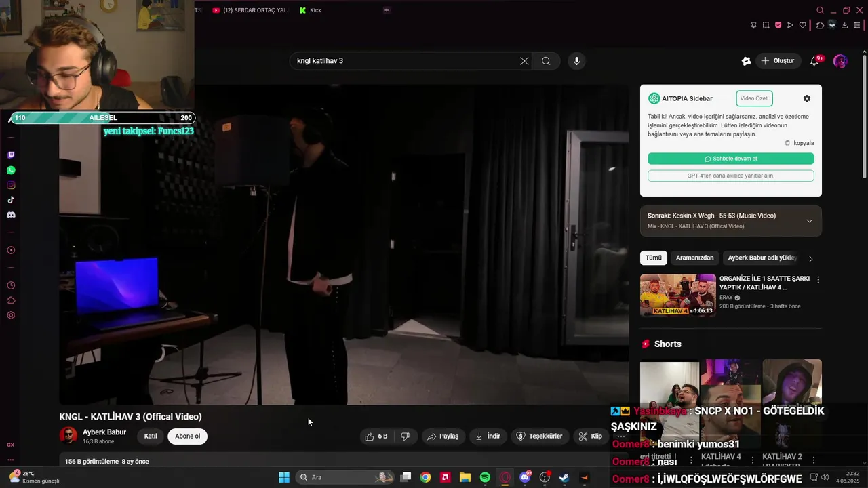This screenshot has width=868, height=488.
Task: Open File Explorer from the taskbar
Action: click(x=465, y=477)
